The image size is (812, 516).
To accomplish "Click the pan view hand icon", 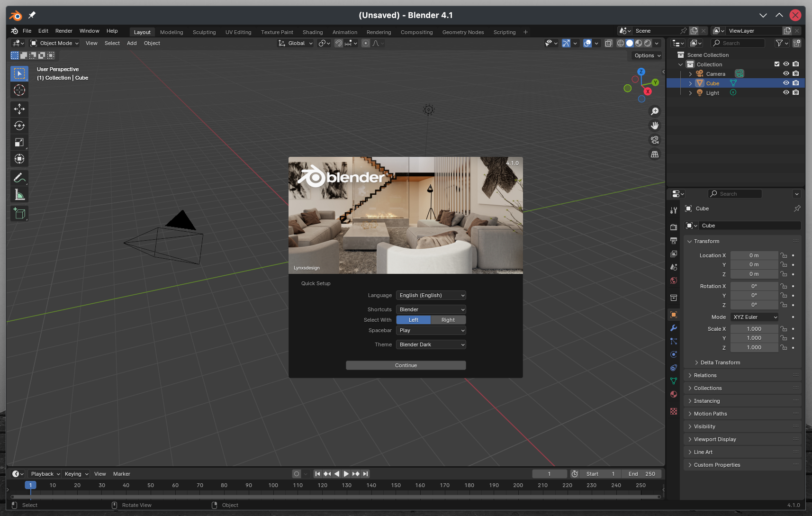I will pos(655,126).
